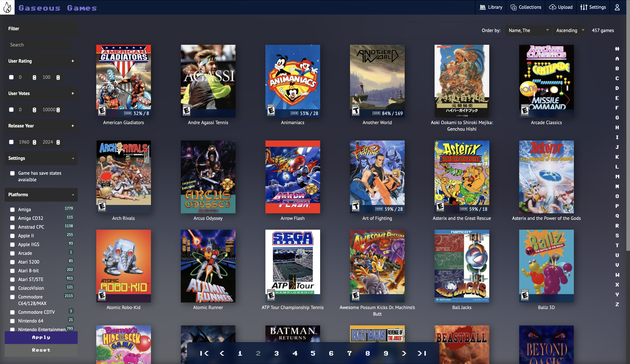Screen dimensions: 630x364
Task: Go to previous page arrow
Action: 222,353
